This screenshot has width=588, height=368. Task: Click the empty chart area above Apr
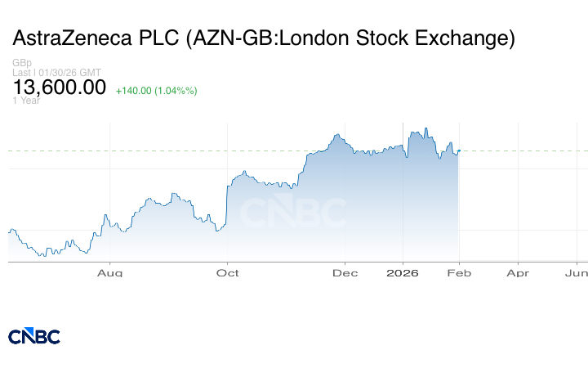pyautogui.click(x=518, y=204)
